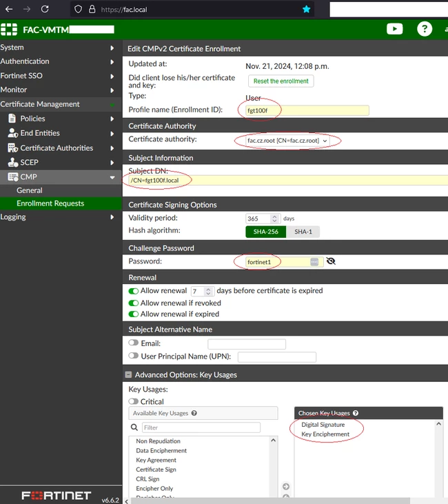Click the Certificate Authorities building icon

(12, 148)
